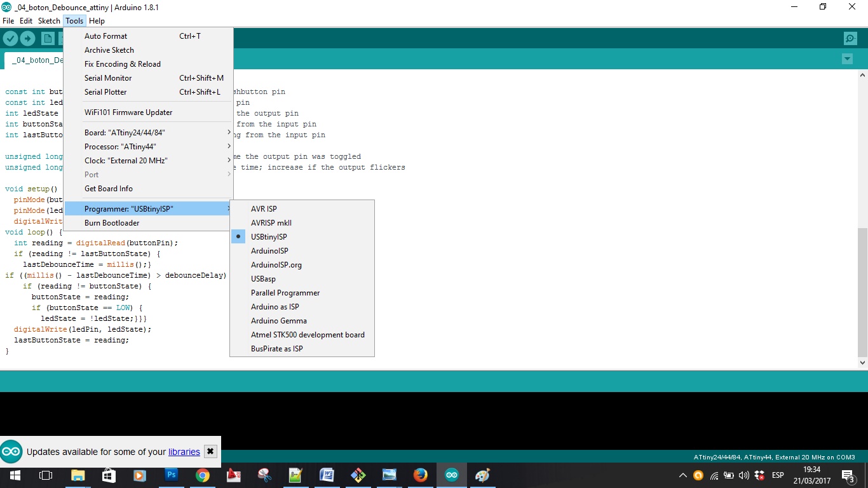868x488 pixels.
Task: Click the Dropbox tray icon
Action: [x=759, y=475]
